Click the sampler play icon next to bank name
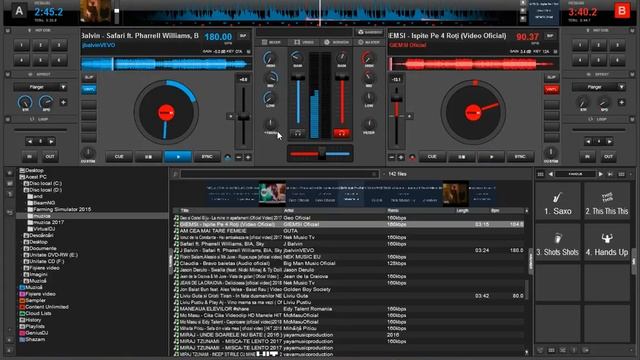Screen dimensions: 640x360 coord(600,174)
